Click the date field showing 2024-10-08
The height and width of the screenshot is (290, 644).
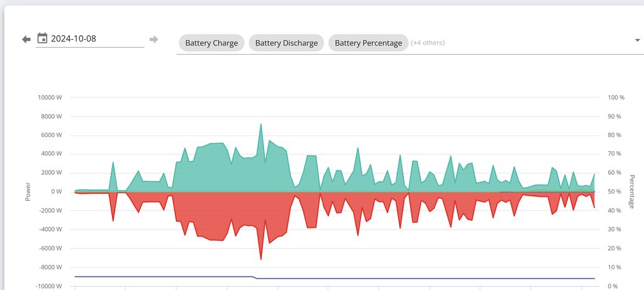(x=94, y=38)
